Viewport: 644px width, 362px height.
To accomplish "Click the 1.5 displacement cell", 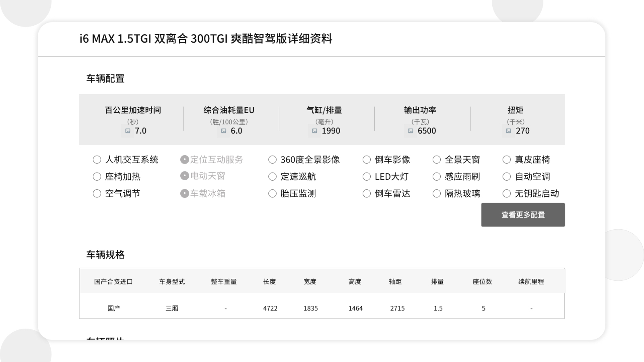I will (438, 308).
